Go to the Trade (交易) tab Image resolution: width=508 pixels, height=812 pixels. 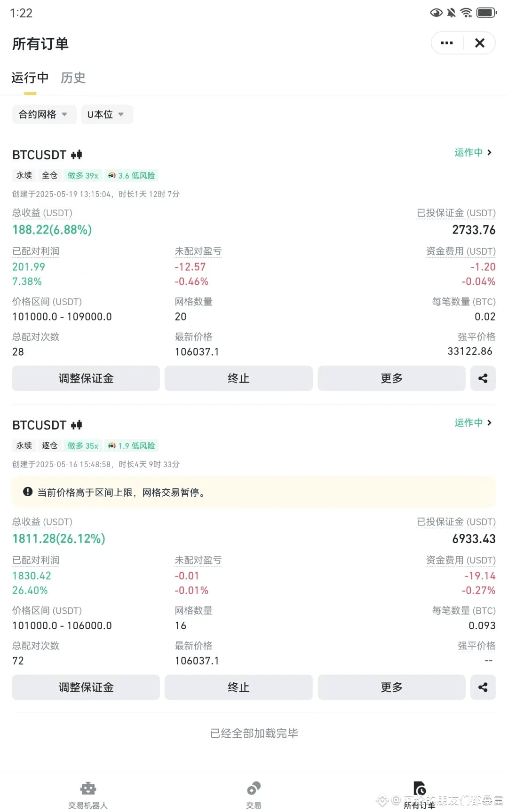pos(254,795)
